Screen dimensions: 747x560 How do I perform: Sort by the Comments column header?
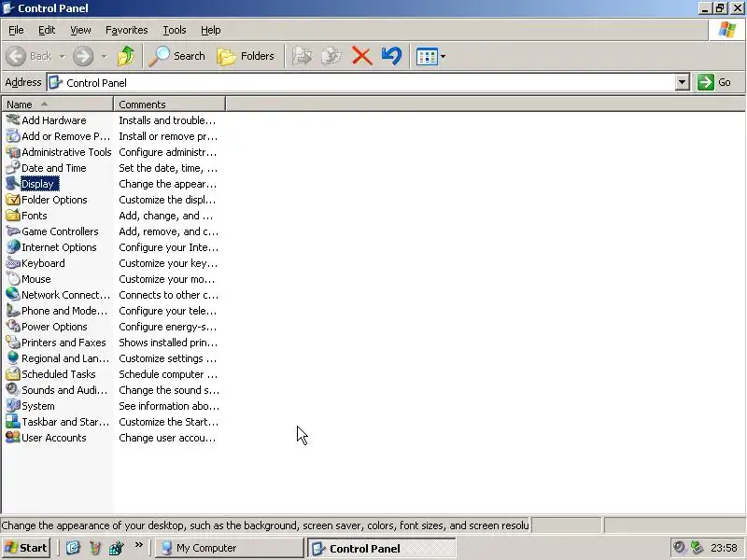coord(170,105)
